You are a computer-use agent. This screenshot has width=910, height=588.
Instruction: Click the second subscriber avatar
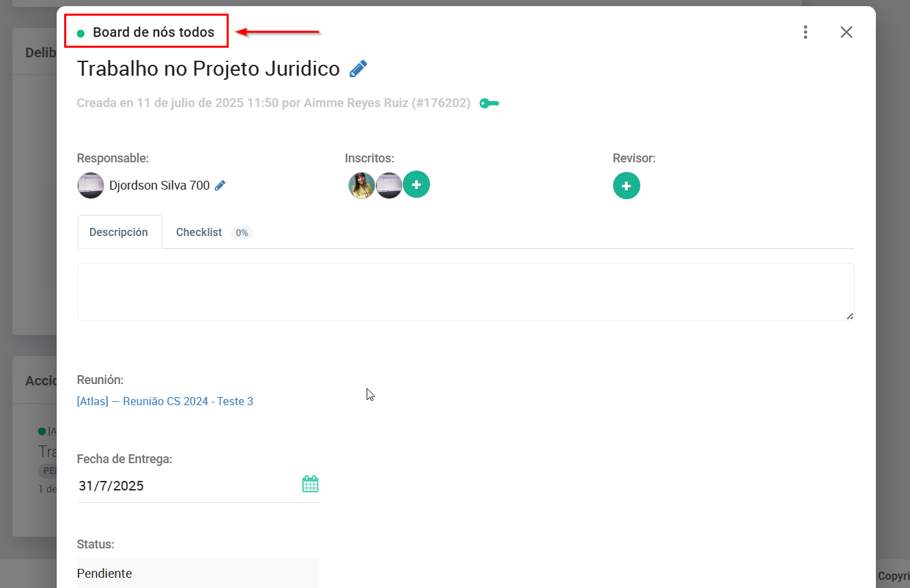[x=388, y=186]
